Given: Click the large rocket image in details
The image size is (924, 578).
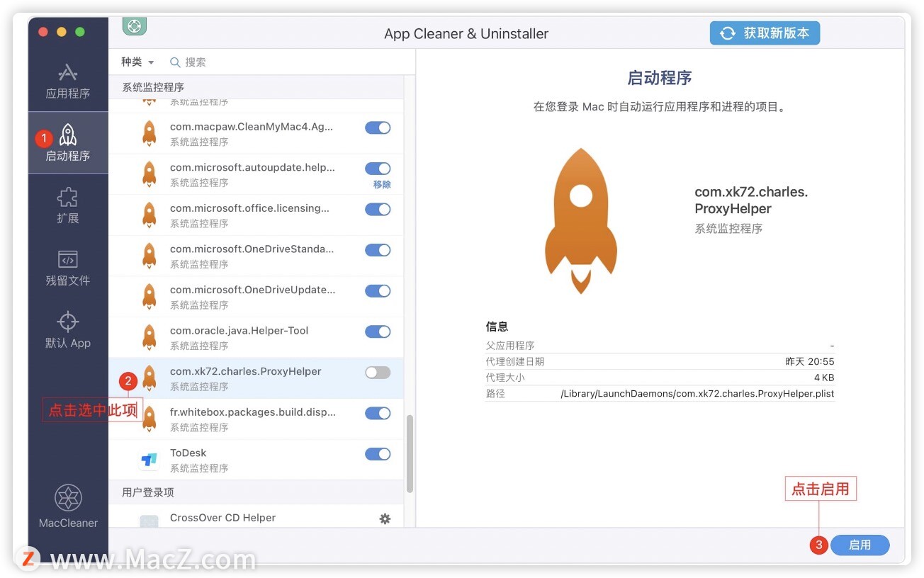Looking at the screenshot, I should click(x=581, y=221).
